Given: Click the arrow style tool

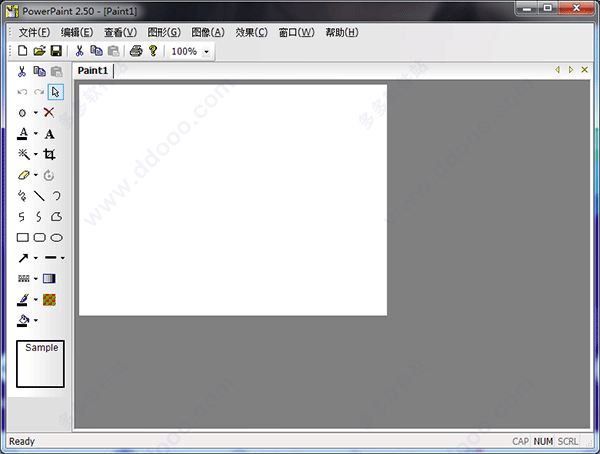Looking at the screenshot, I should (23, 258).
